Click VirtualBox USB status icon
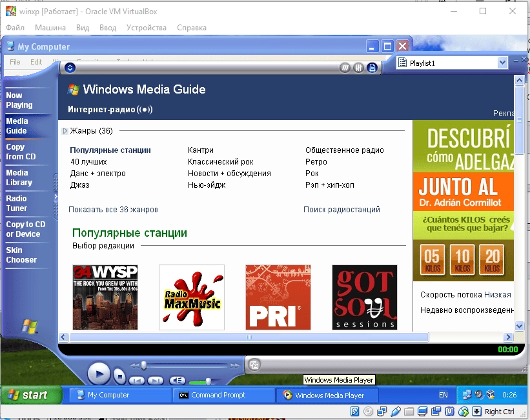This screenshot has height=420, width=530. tap(395, 412)
